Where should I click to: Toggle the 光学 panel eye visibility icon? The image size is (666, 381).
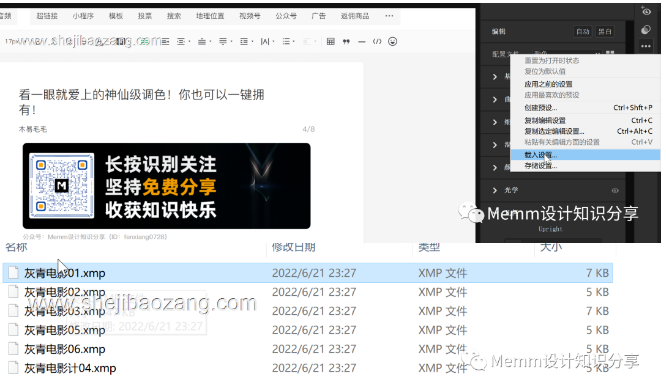[x=615, y=190]
